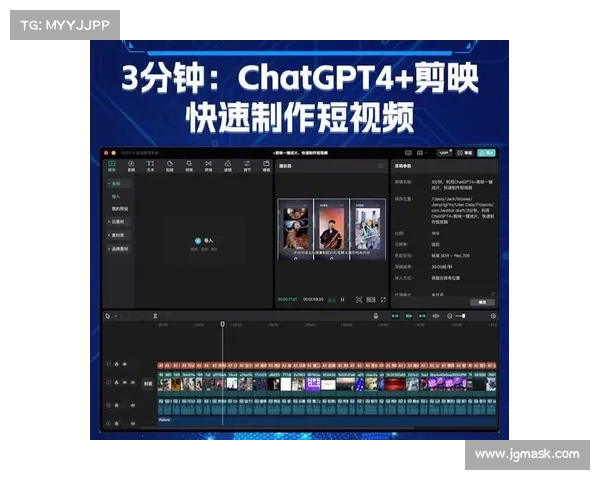600x480 pixels.
Task: Select the red video clip thumbnail in the timeline
Action: point(395,384)
